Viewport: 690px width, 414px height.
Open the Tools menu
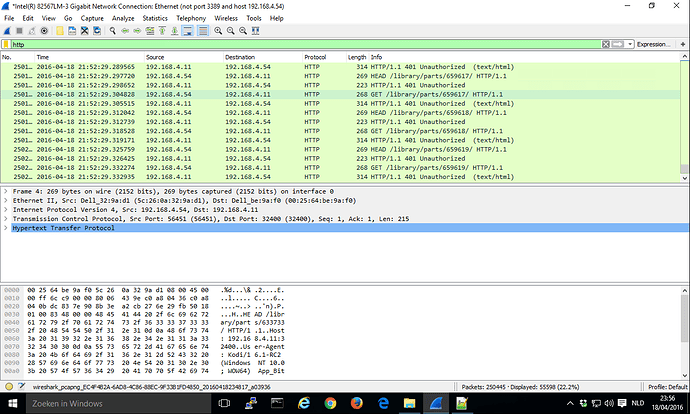coord(254,18)
